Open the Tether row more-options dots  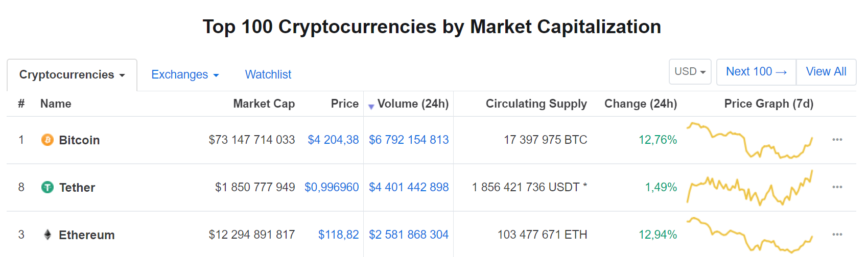click(x=837, y=187)
